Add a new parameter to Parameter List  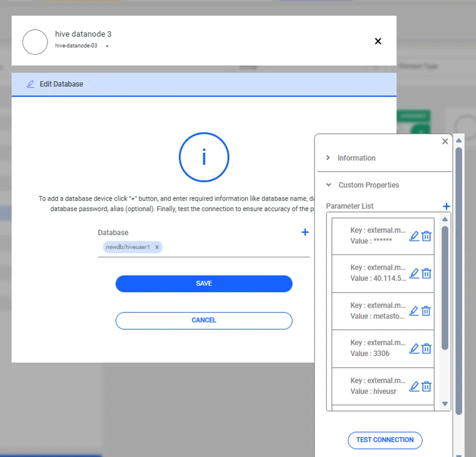point(446,206)
